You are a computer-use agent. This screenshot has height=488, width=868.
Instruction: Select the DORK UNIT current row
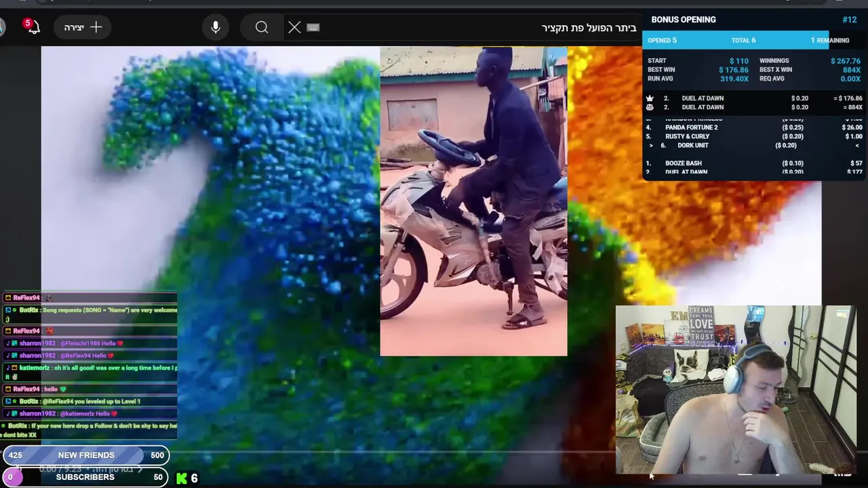[x=753, y=145]
